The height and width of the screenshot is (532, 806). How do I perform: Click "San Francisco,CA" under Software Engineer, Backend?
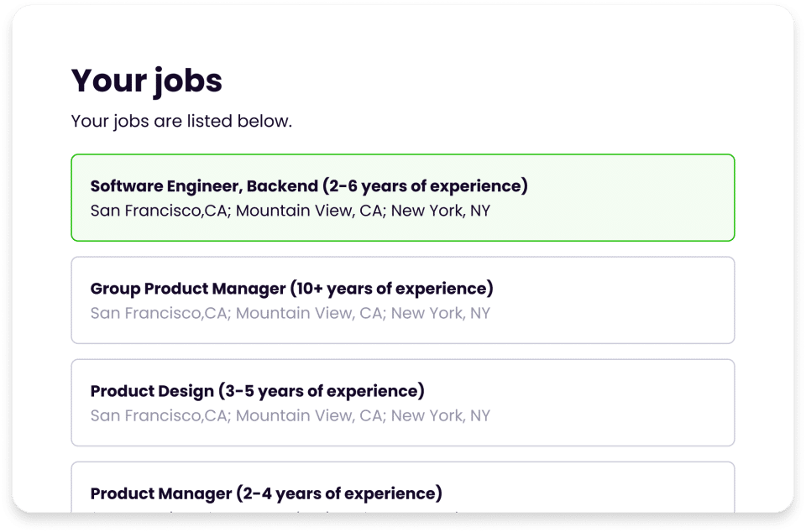pyautogui.click(x=159, y=211)
